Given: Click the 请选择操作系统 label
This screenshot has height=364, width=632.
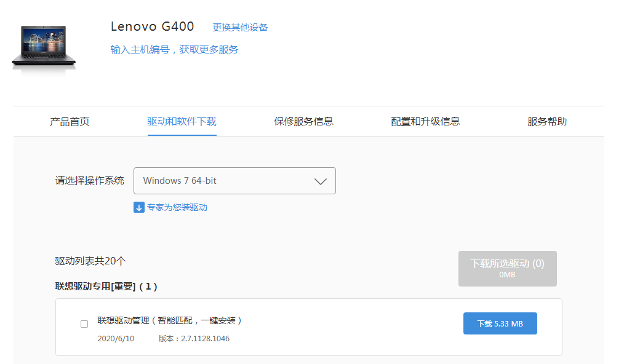Looking at the screenshot, I should (89, 180).
